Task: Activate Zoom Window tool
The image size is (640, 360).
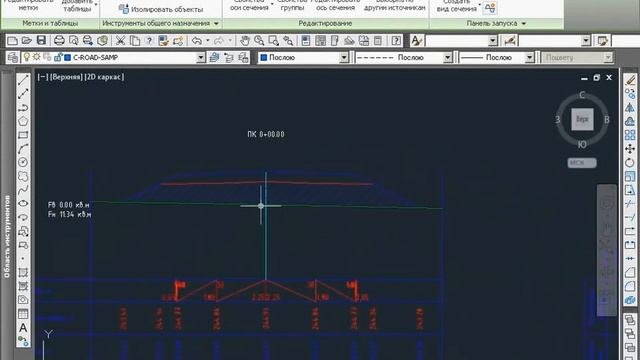Action: tap(273, 40)
